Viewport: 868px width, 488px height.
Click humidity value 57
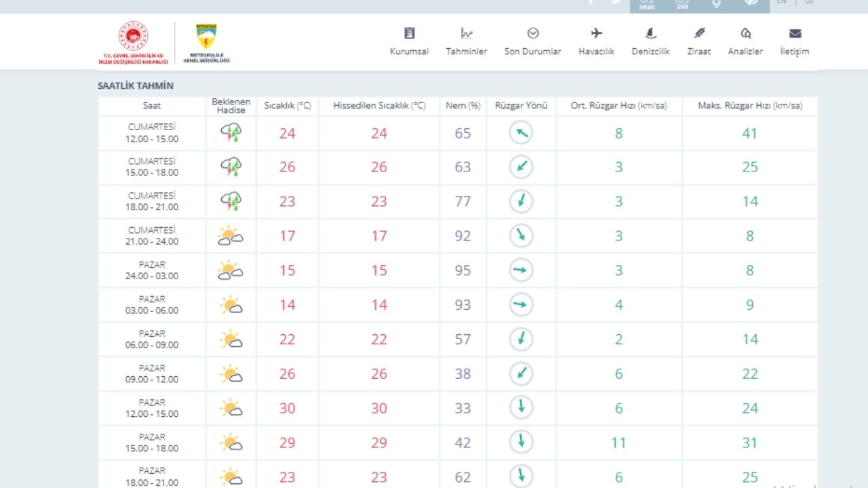coord(463,339)
